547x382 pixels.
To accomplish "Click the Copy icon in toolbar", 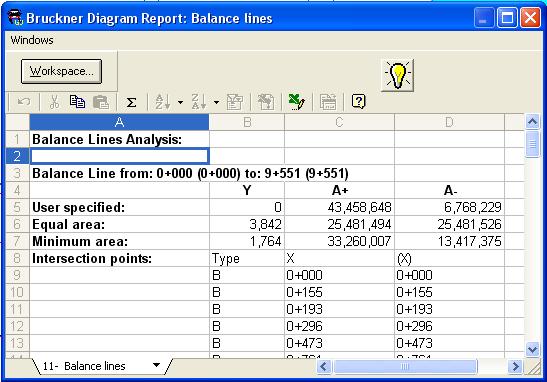I will tap(77, 102).
